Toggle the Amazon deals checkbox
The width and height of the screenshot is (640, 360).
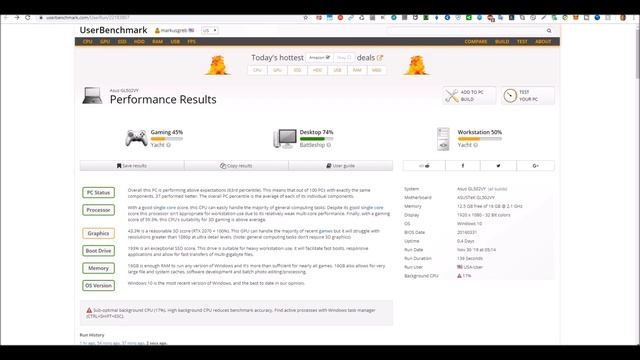pyautogui.click(x=328, y=58)
